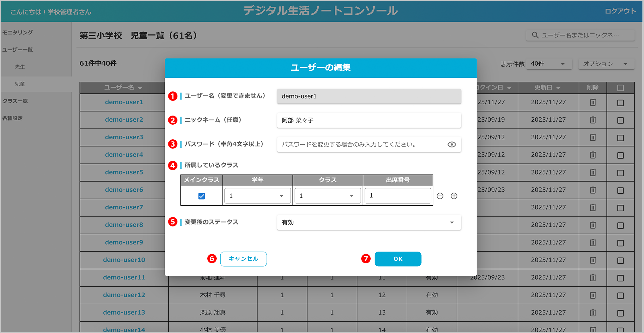Click the remove class row minus icon
Screen dimensions: 644x333
[x=440, y=196]
